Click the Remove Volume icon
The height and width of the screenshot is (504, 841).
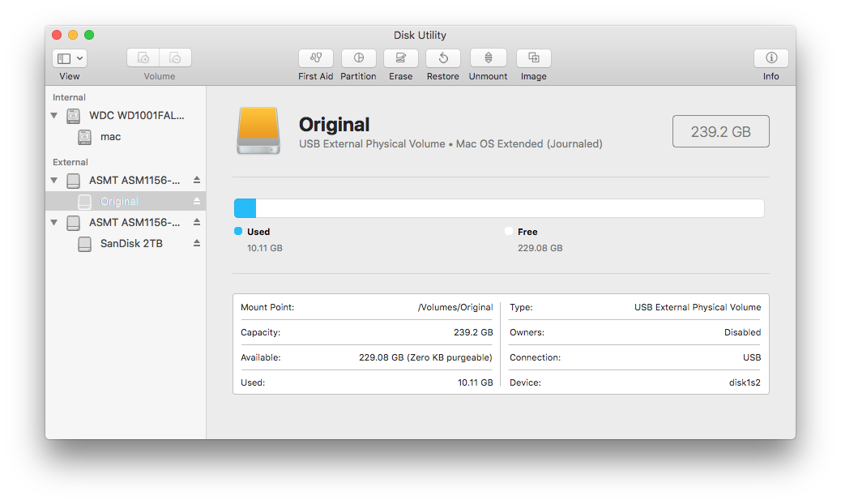point(175,58)
